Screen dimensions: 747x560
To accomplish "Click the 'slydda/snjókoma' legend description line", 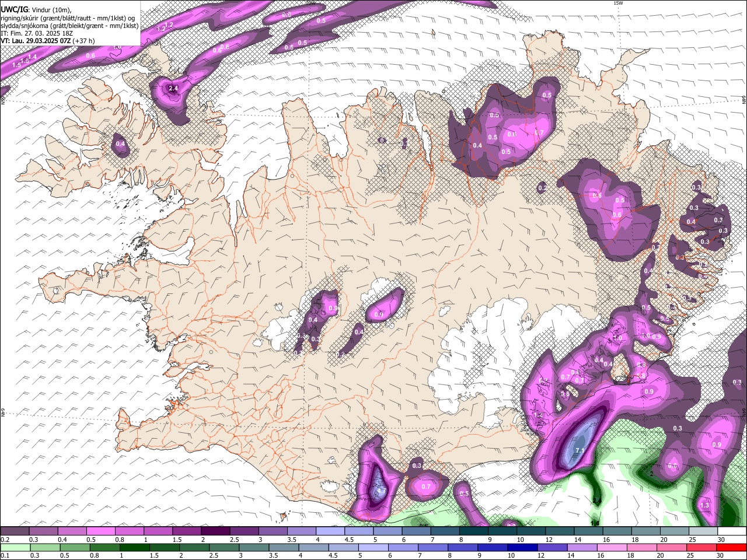I will 70,26.
